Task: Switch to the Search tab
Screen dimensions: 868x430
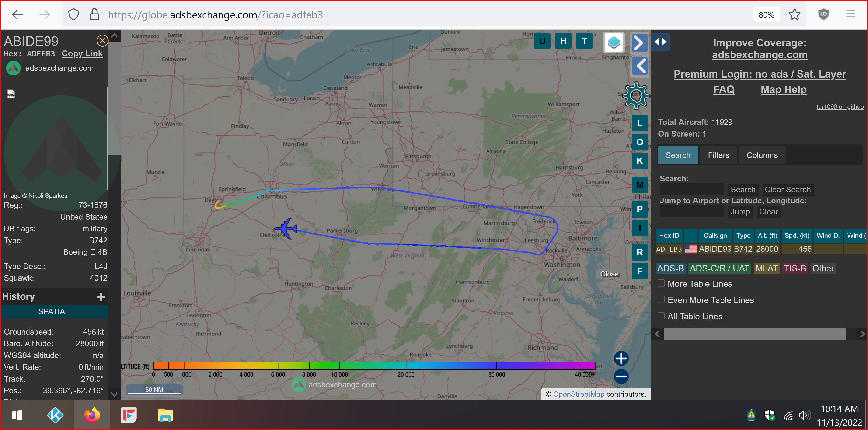Action: pos(678,155)
